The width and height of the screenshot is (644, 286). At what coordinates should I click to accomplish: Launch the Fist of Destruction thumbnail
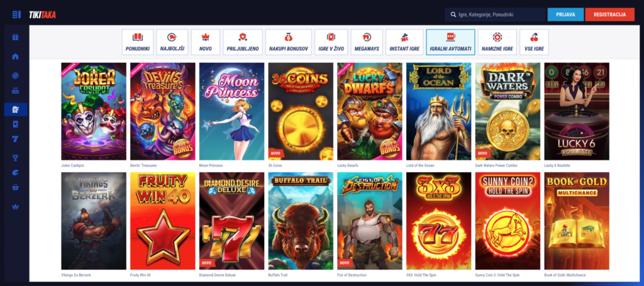[370, 221]
